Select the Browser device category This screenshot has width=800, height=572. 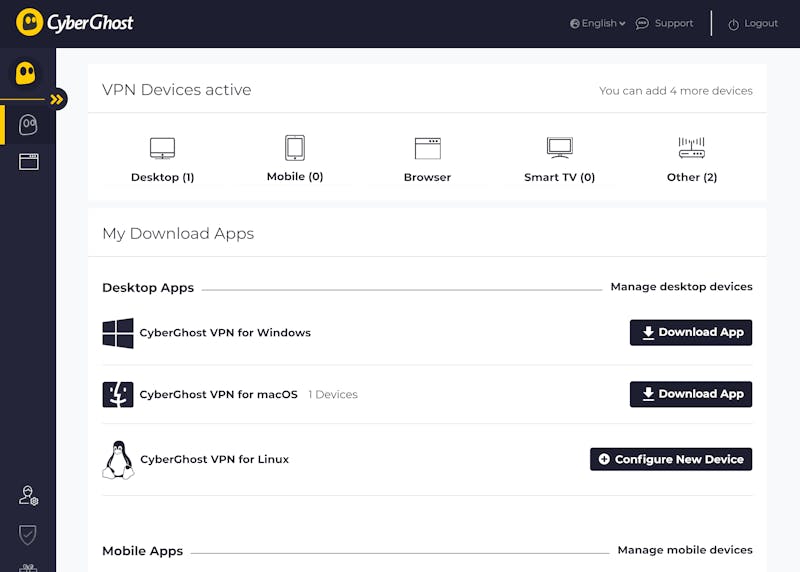pyautogui.click(x=428, y=160)
